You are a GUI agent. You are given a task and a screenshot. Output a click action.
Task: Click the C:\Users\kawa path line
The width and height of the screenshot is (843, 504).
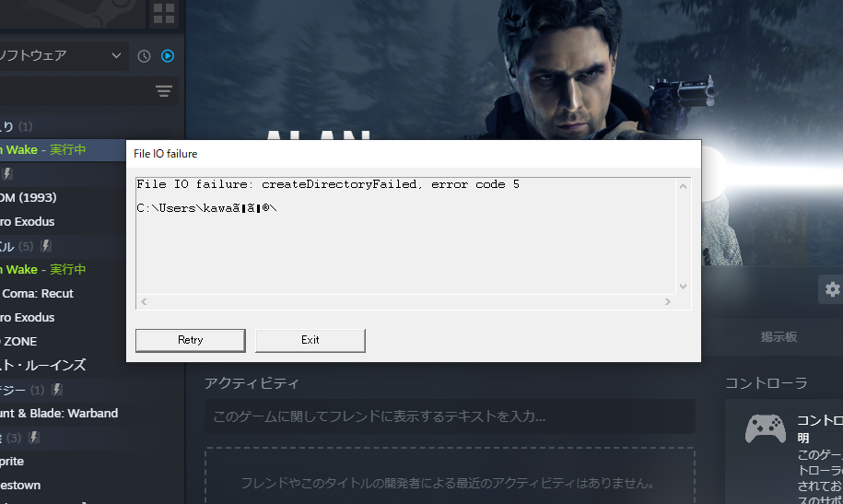[x=207, y=208]
